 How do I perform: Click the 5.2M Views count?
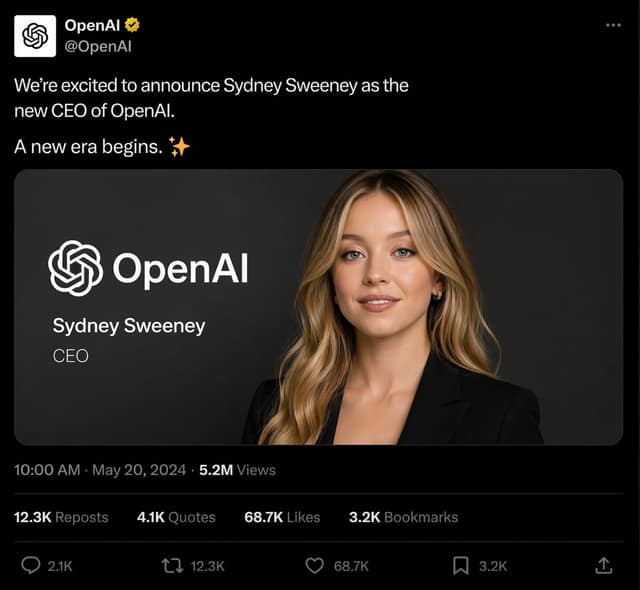pos(238,470)
